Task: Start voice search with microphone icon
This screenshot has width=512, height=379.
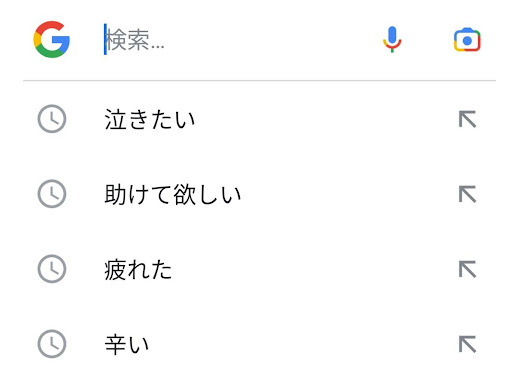Action: tap(392, 39)
